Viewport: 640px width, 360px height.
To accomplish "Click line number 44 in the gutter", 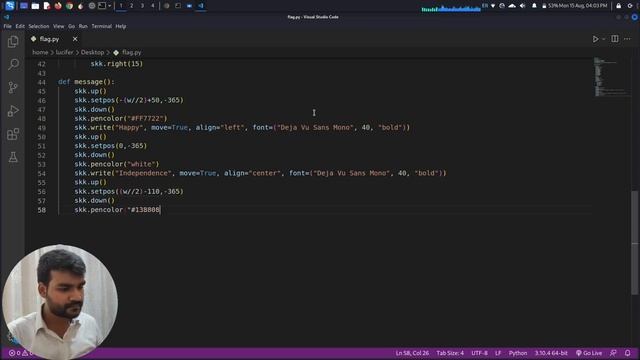I will pos(41,82).
